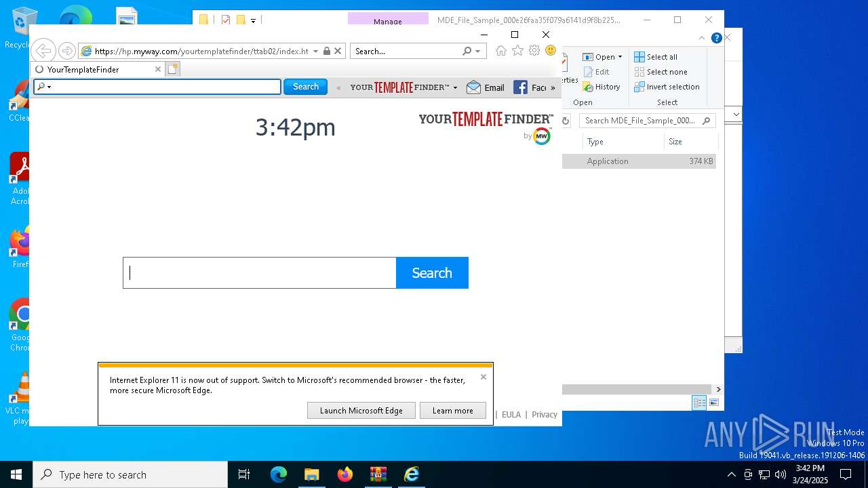Click Launch Microsoft Edge button
This screenshot has height=488, width=868.
point(361,410)
